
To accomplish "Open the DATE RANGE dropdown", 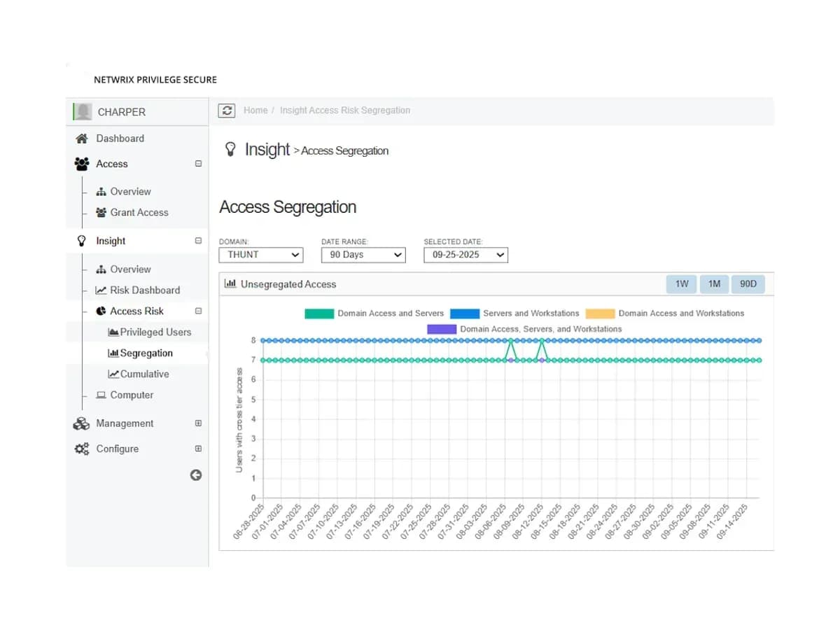I will (x=363, y=255).
